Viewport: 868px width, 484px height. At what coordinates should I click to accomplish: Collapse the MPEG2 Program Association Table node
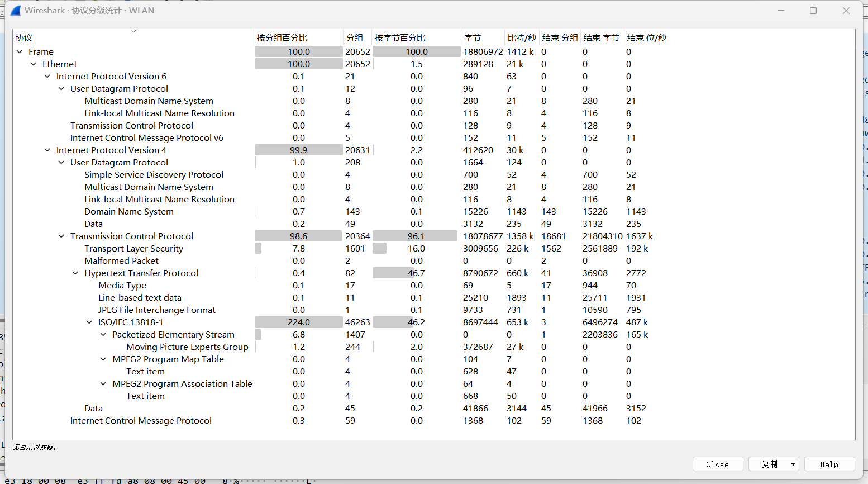103,384
